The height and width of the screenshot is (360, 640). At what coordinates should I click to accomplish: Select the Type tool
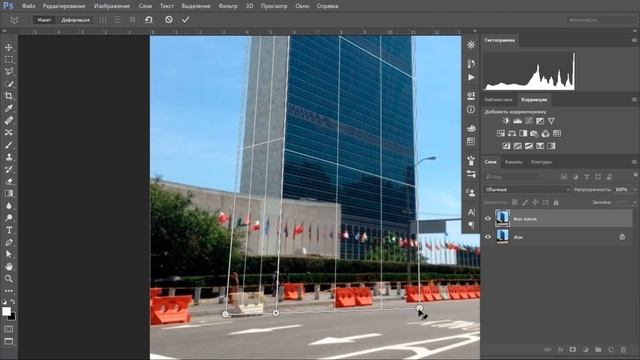coord(9,230)
